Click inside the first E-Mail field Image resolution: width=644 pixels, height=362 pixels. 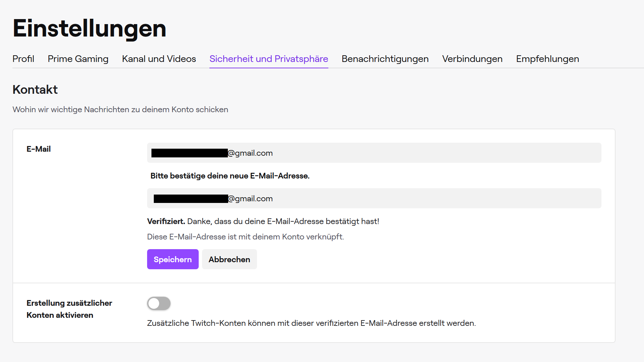coord(374,153)
